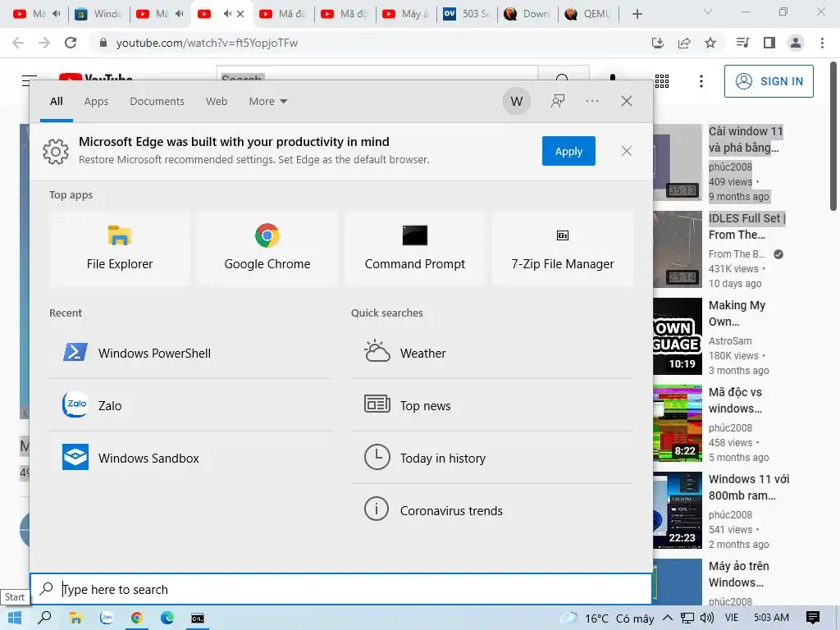
Task: Open Command Prompt from the taskbar
Action: [x=198, y=618]
